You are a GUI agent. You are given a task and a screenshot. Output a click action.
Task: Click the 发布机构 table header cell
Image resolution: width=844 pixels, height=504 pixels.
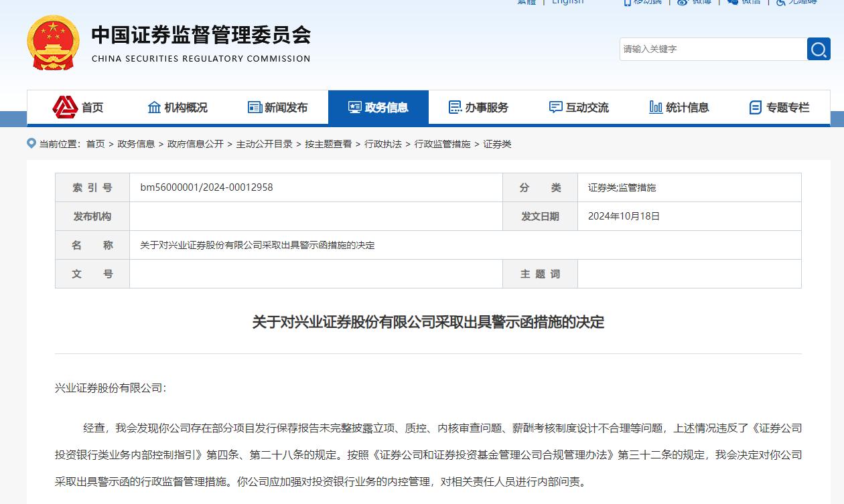[x=92, y=216]
